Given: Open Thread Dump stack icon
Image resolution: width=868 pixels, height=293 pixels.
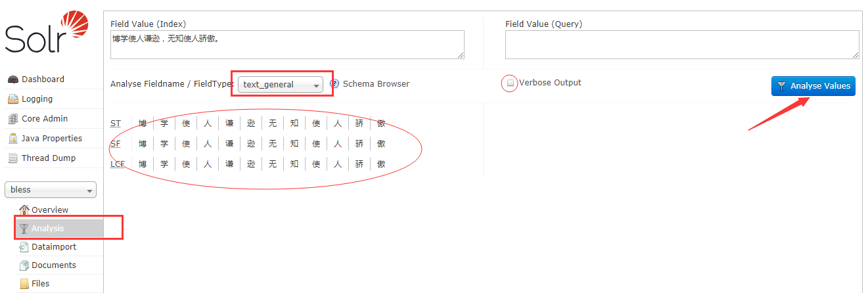Looking at the screenshot, I should click(12, 158).
